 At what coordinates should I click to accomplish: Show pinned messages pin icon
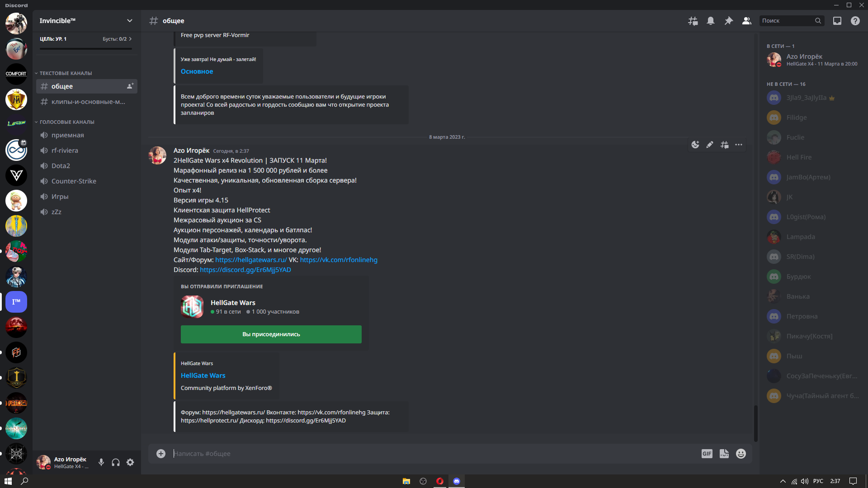729,21
